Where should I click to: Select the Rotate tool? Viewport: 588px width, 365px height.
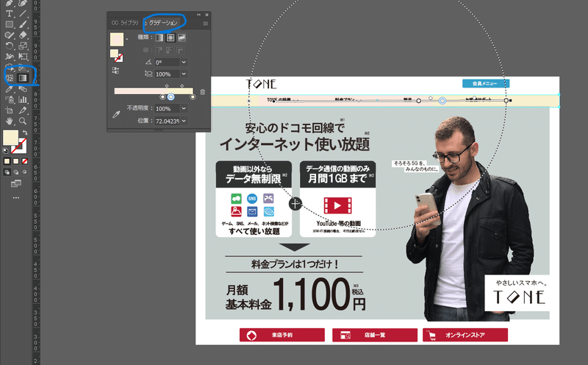[x=10, y=46]
